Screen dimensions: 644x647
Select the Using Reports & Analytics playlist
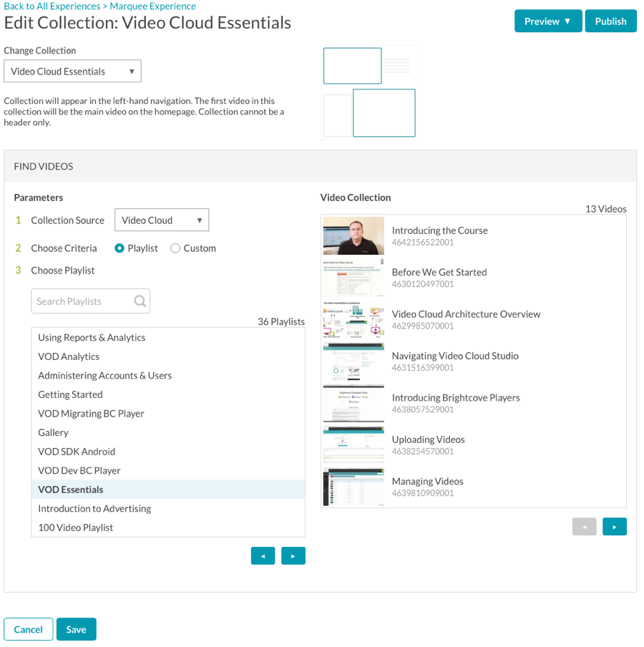(x=168, y=338)
